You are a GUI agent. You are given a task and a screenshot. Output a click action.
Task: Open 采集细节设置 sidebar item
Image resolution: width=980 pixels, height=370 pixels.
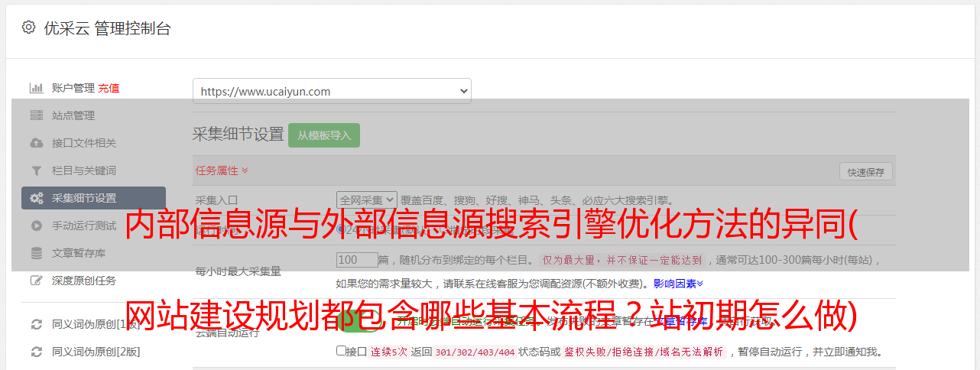click(x=93, y=198)
